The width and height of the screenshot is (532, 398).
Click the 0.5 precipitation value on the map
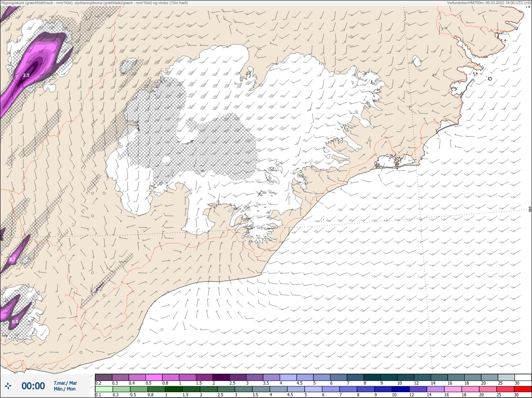[x=15, y=322]
